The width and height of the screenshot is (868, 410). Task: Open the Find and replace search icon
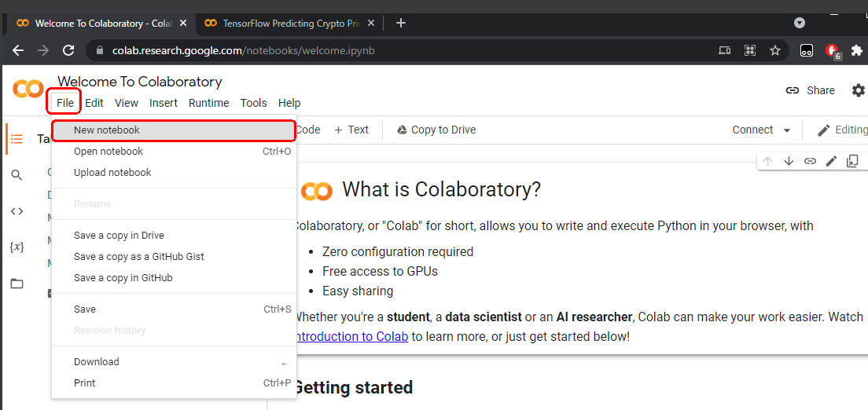click(x=17, y=175)
